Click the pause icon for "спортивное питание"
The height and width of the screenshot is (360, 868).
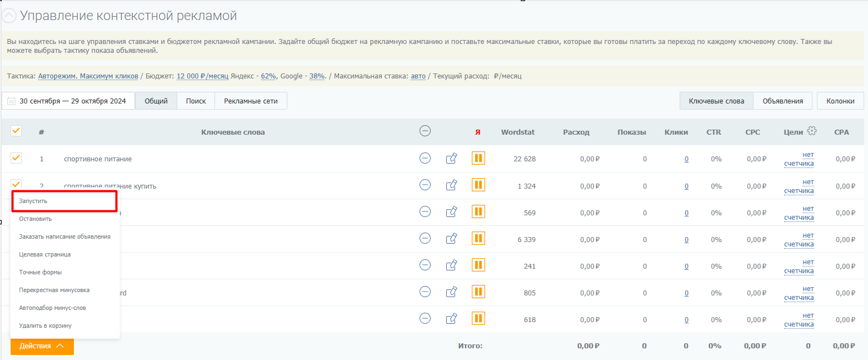478,159
